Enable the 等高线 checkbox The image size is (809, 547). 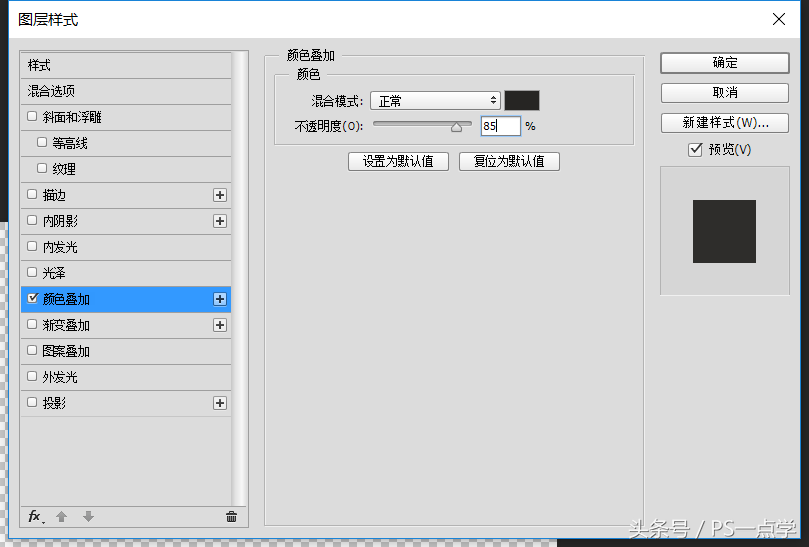(x=42, y=142)
